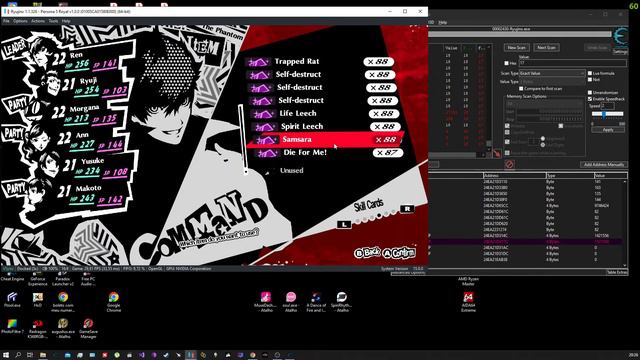Click the red arrow add-to-list icon

[497, 154]
